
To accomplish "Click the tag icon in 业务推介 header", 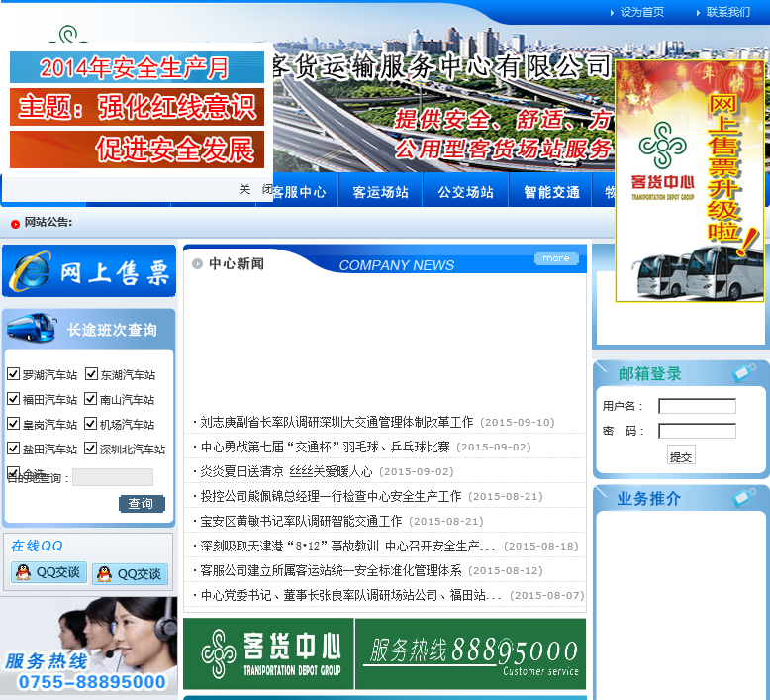I will tap(744, 497).
